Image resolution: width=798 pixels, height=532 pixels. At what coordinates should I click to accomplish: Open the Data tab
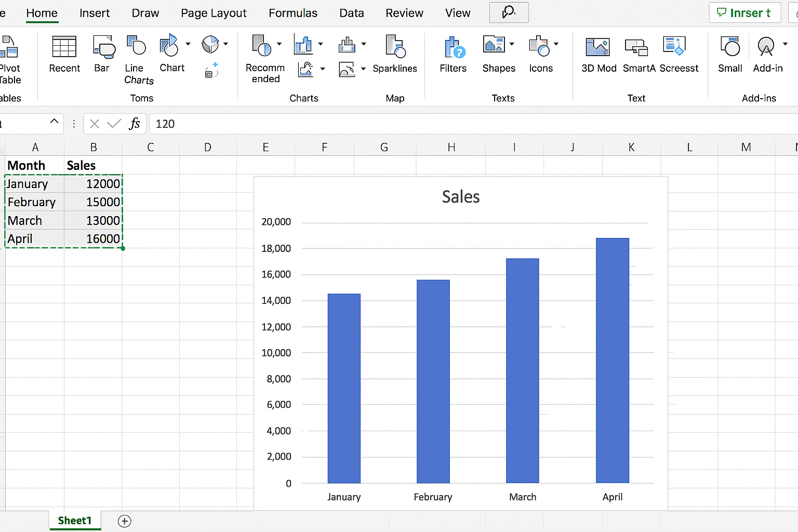pos(352,13)
